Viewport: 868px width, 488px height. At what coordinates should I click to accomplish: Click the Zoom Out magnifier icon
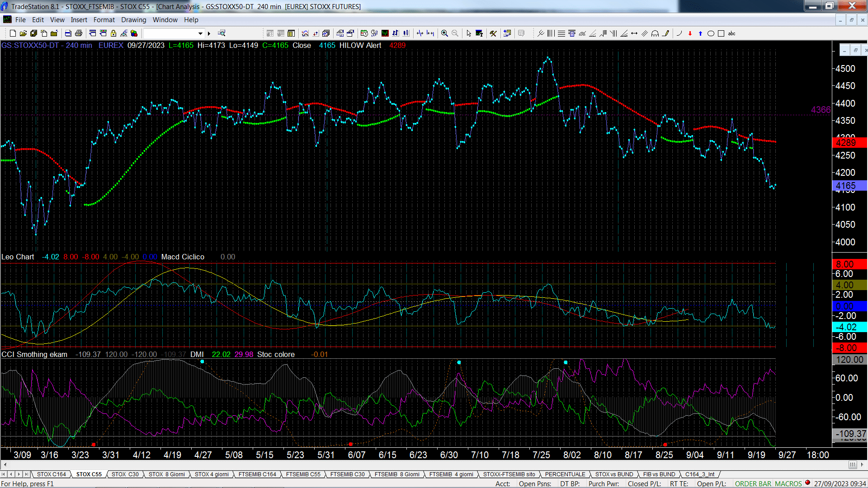455,33
